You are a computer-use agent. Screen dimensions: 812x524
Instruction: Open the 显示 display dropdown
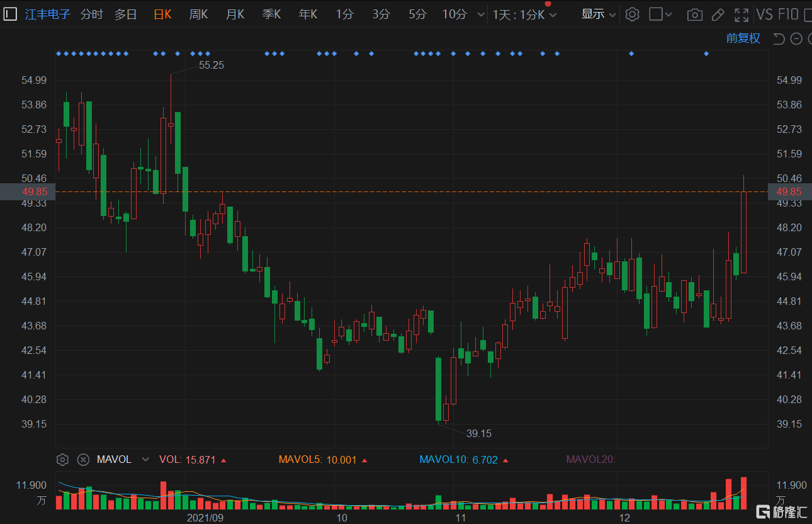coord(598,14)
